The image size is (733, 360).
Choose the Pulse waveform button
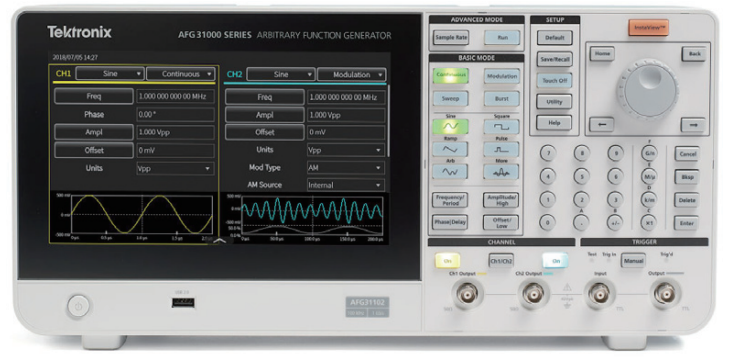click(501, 150)
